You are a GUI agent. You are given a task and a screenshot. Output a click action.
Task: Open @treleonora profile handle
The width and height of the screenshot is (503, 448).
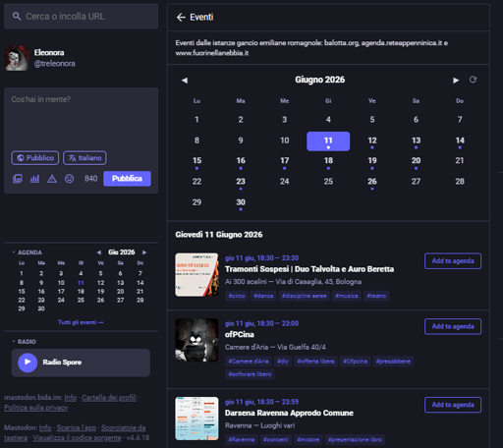click(55, 64)
